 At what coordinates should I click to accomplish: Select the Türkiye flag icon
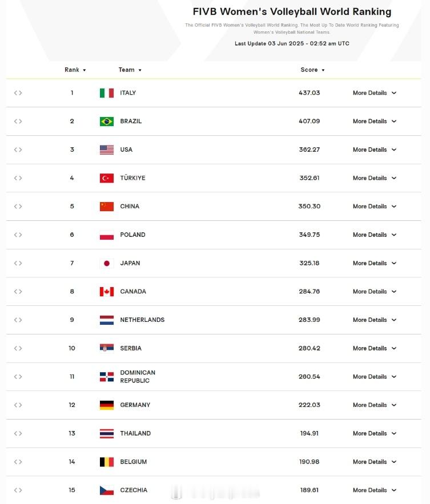pyautogui.click(x=106, y=178)
